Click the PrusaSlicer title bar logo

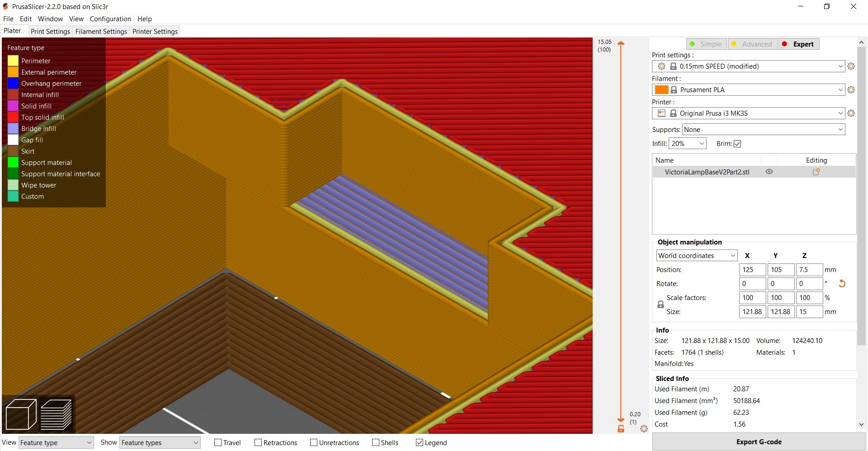(x=5, y=6)
